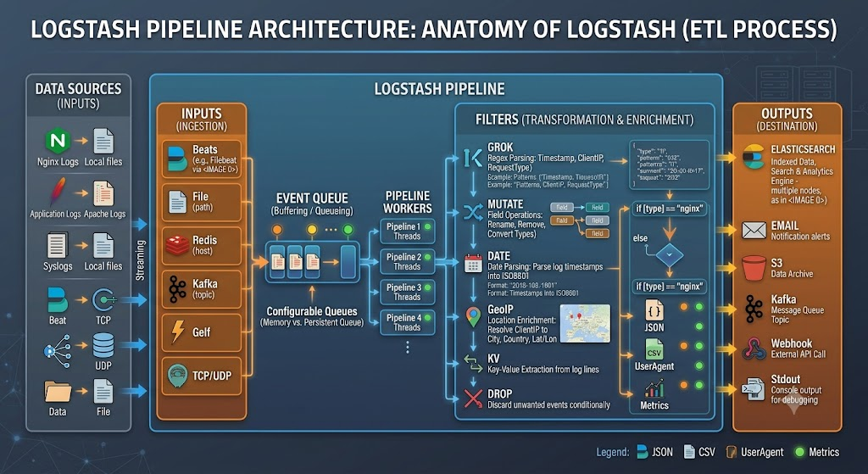Viewport: 868px width, 474px height.
Task: Click the green Metrics dot in Legend
Action: tap(799, 452)
